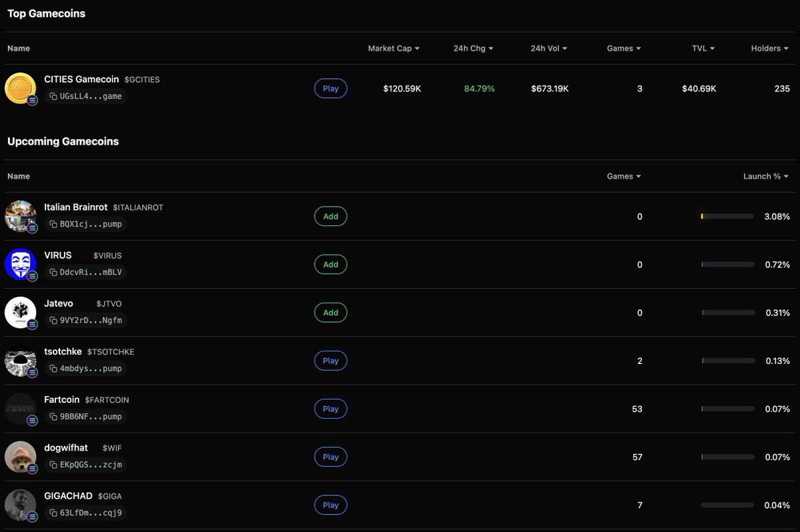This screenshot has width=800, height=532.
Task: Sort top gamecoins by TVL
Action: point(703,49)
